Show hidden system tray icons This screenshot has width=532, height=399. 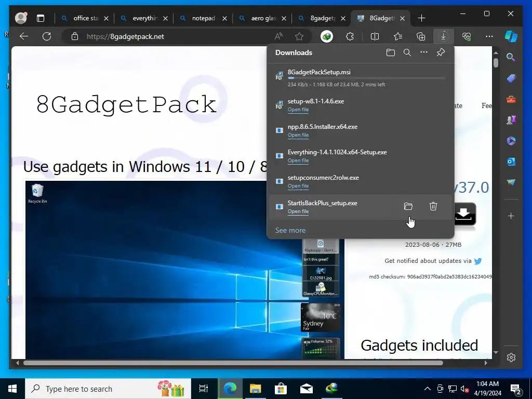(x=428, y=389)
